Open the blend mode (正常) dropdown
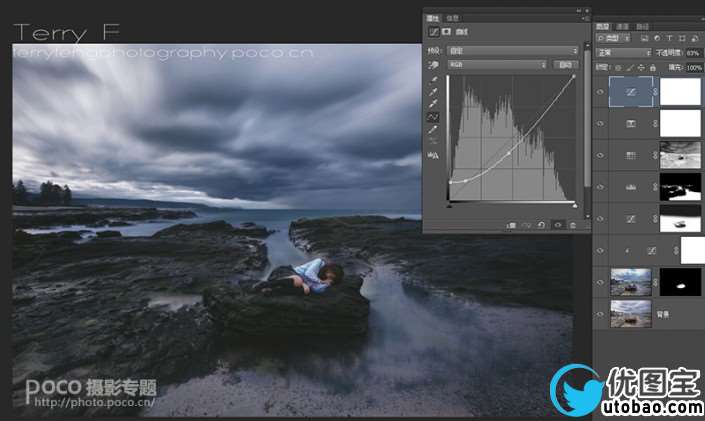Image resolution: width=705 pixels, height=421 pixels. pyautogui.click(x=624, y=53)
